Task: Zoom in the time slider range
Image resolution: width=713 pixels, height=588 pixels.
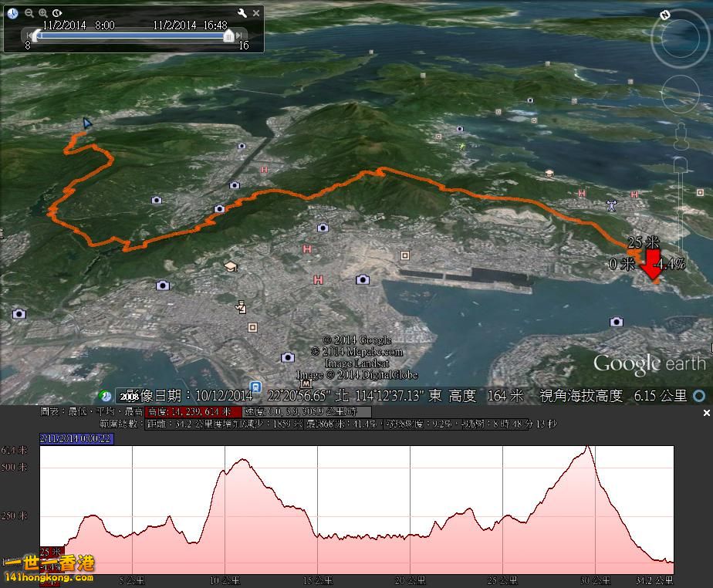Action: click(x=43, y=13)
